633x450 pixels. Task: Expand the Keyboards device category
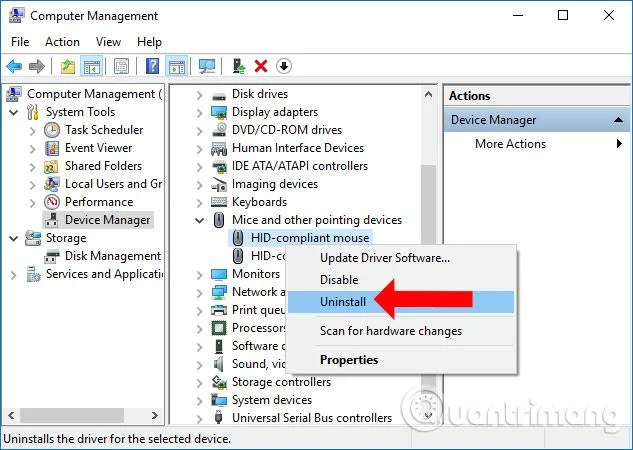point(199,202)
